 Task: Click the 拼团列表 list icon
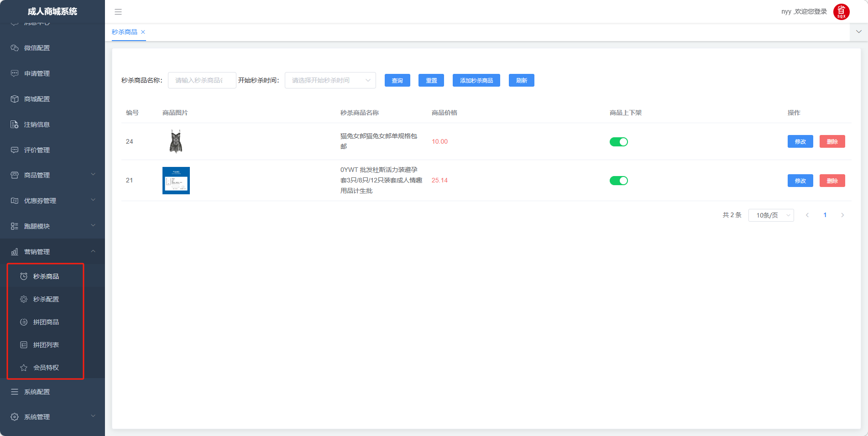pyautogui.click(x=24, y=345)
